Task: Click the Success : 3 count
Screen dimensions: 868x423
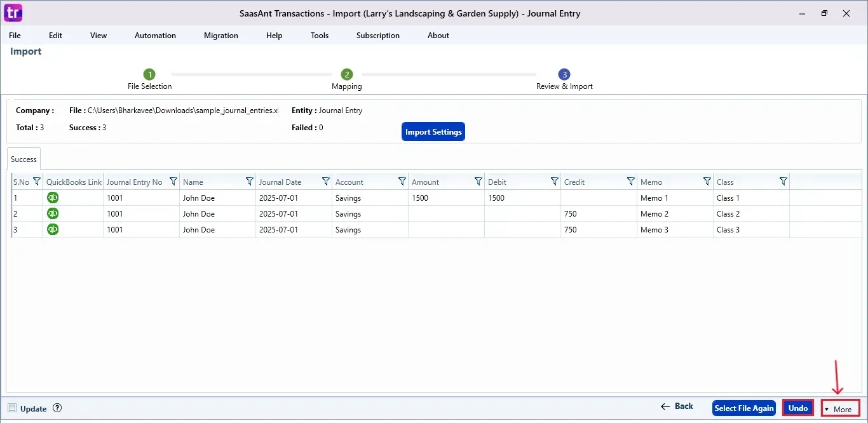Action: pyautogui.click(x=88, y=128)
